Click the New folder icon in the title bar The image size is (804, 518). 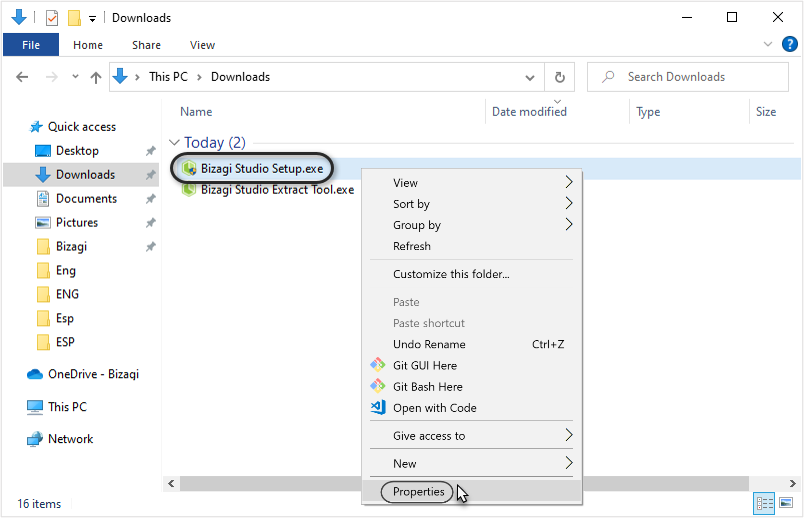[74, 18]
